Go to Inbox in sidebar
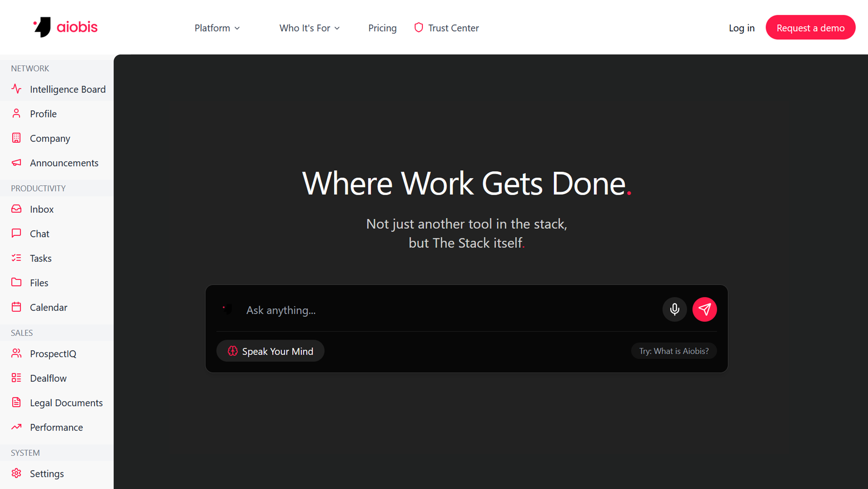The height and width of the screenshot is (489, 868). click(57, 209)
